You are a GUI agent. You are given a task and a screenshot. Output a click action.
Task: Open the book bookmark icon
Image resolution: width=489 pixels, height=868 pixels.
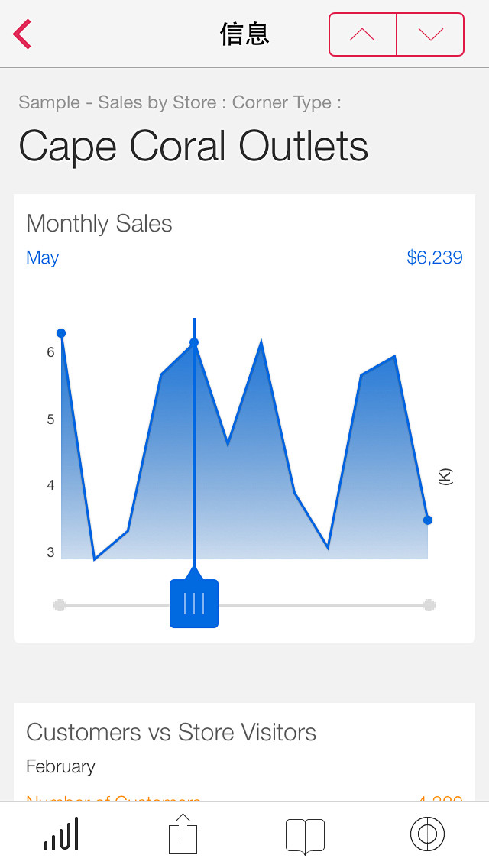coord(305,836)
